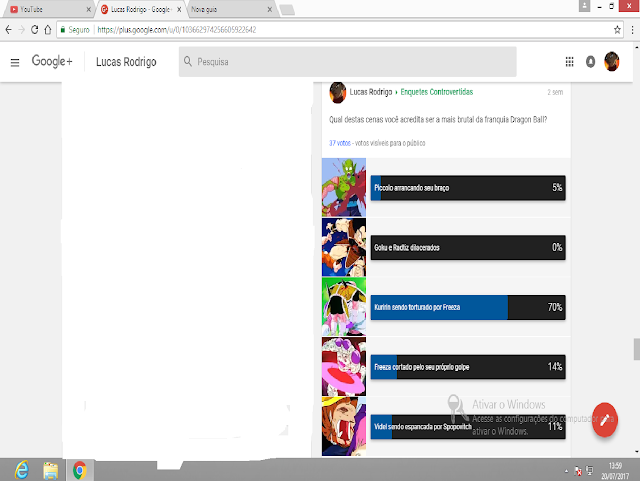Image resolution: width=640 pixels, height=481 pixels.
Task: Open the account profile avatar
Action: [611, 62]
